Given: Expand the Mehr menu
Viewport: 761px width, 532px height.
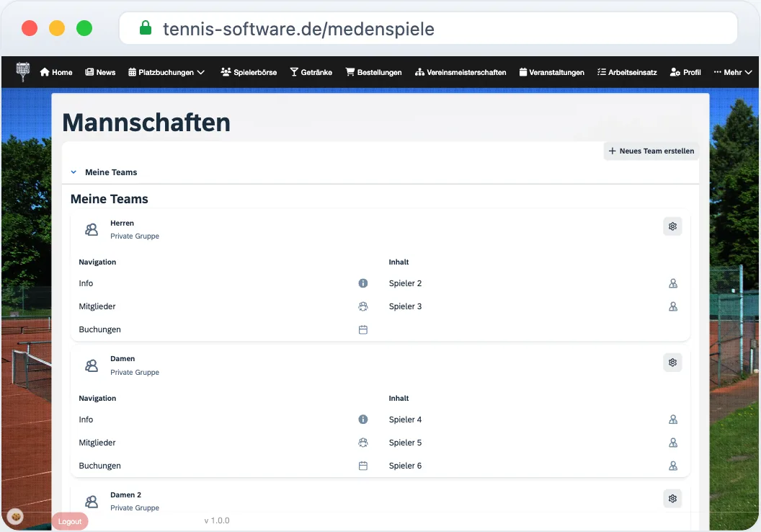Looking at the screenshot, I should coord(733,72).
